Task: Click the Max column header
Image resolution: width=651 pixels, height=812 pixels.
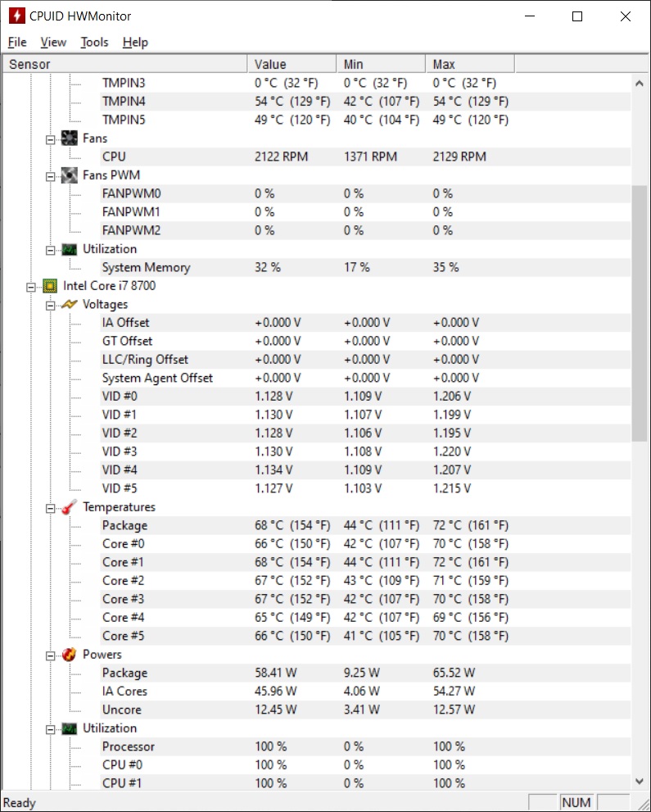Action: pos(469,64)
